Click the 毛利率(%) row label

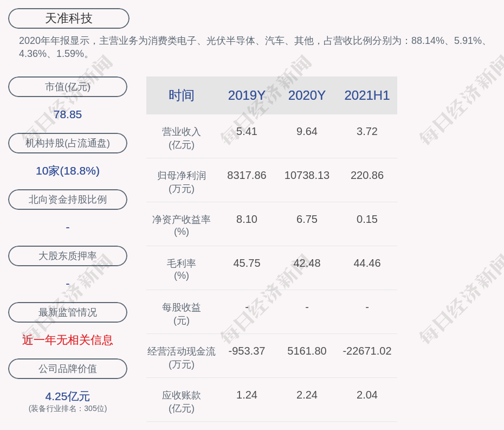coord(182,269)
